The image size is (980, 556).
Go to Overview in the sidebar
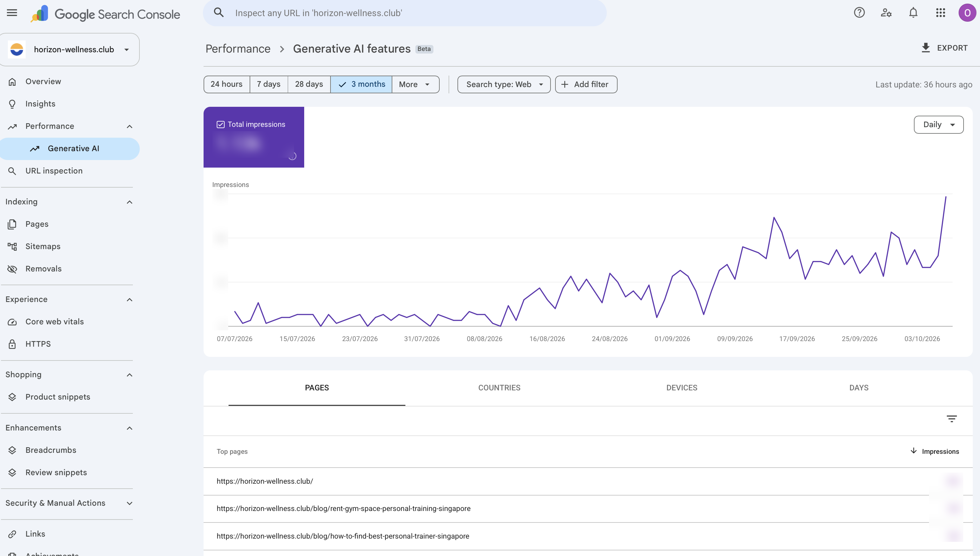click(43, 81)
